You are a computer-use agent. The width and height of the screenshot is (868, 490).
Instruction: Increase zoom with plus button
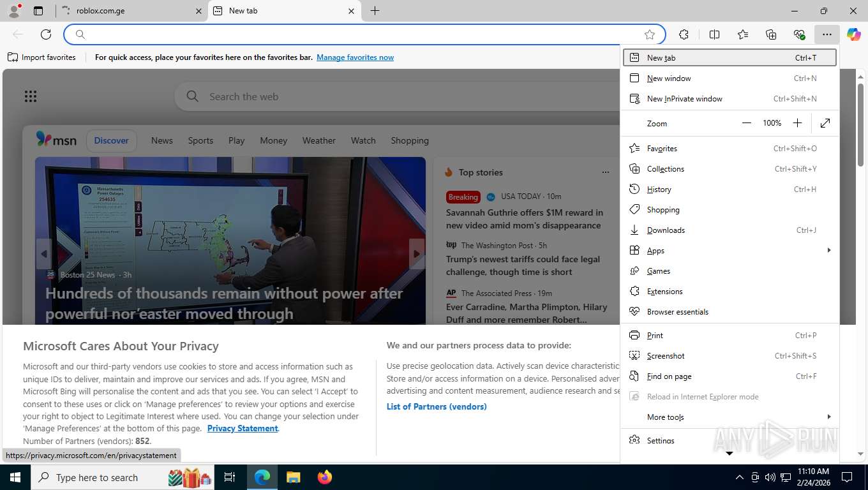[797, 123]
